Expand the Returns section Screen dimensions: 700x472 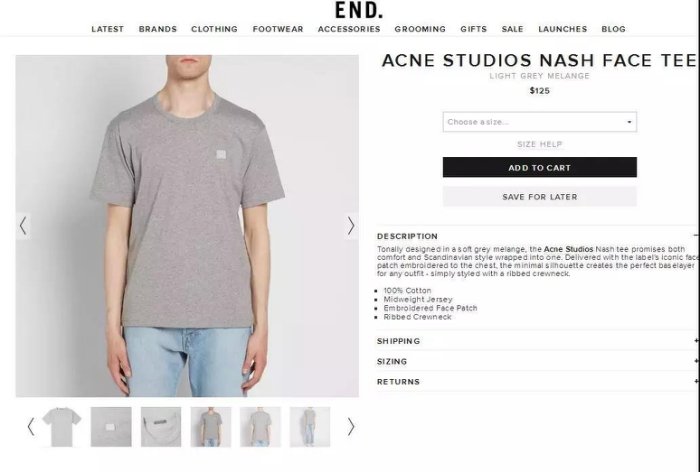click(538, 382)
